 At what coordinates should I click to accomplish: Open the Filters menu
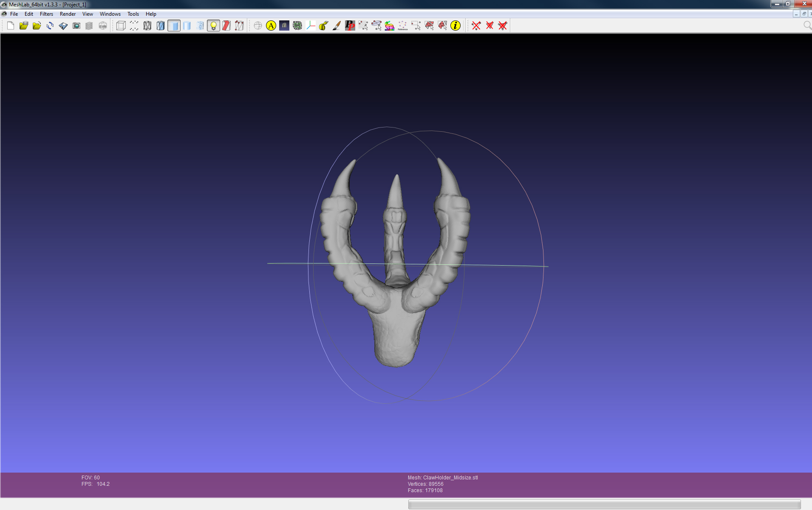click(46, 14)
